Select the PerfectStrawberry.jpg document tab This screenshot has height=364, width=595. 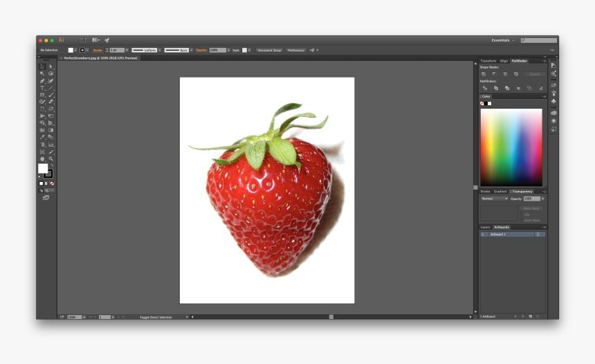100,58
